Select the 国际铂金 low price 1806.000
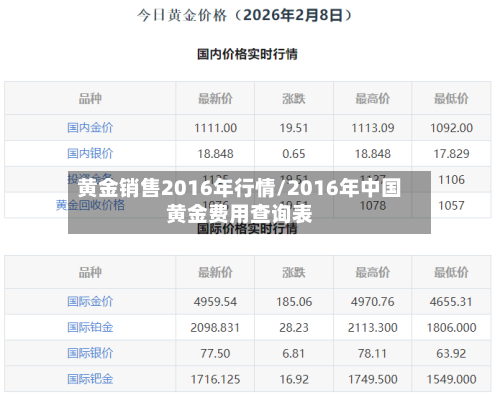This screenshot has height=405, width=500. point(451,328)
